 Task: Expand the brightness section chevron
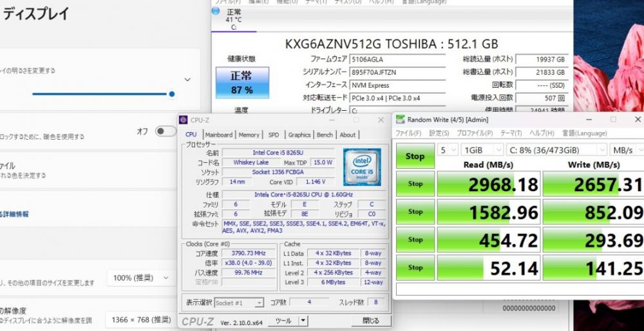point(187,80)
